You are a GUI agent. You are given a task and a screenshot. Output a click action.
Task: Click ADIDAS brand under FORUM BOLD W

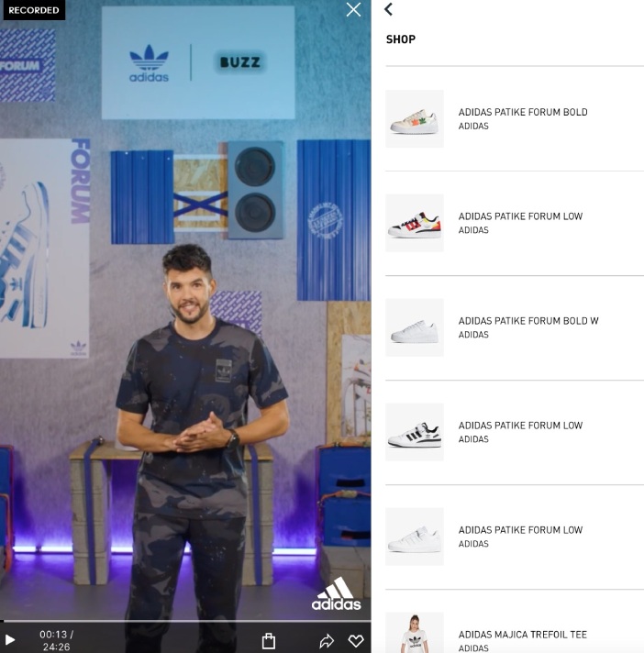pyautogui.click(x=473, y=335)
